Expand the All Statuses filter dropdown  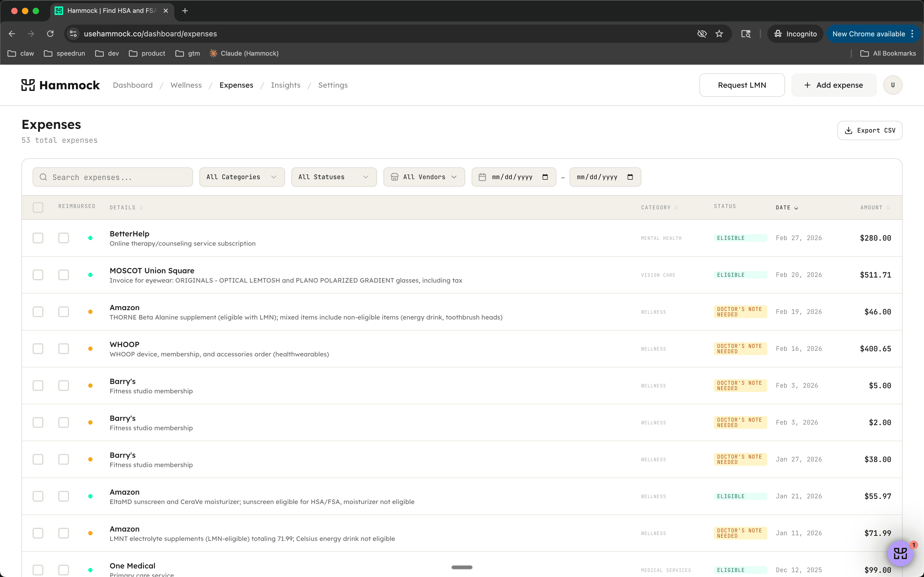pyautogui.click(x=334, y=177)
